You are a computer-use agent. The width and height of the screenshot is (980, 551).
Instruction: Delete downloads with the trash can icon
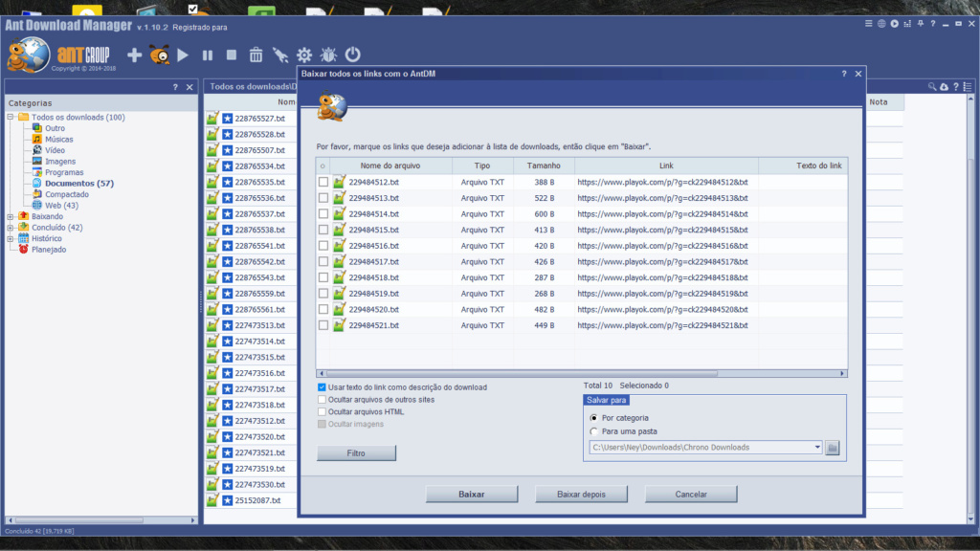point(256,55)
